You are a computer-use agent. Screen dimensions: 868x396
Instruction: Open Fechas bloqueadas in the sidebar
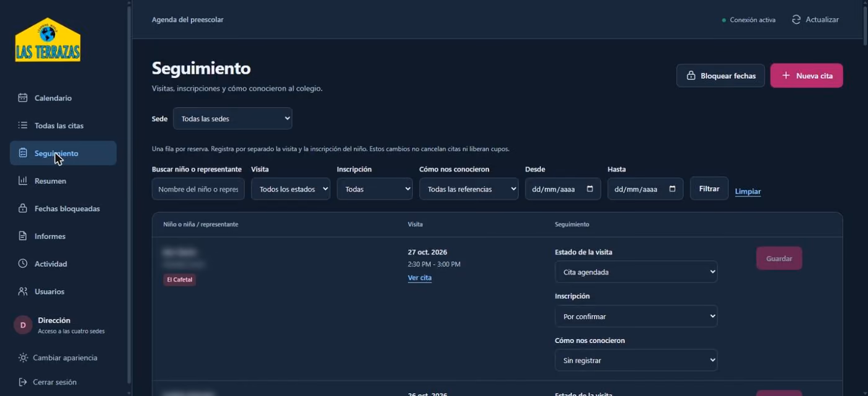(63, 208)
